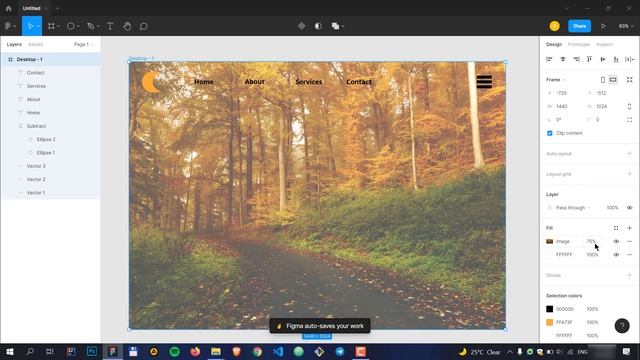Add auto layout
The image size is (640, 360).
click(629, 153)
